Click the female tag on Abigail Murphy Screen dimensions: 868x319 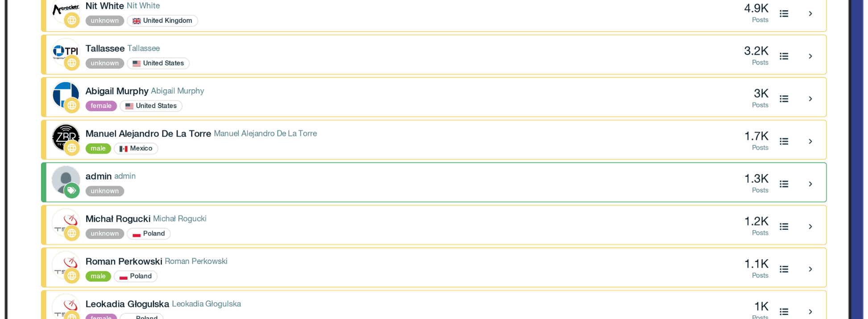[x=101, y=106]
